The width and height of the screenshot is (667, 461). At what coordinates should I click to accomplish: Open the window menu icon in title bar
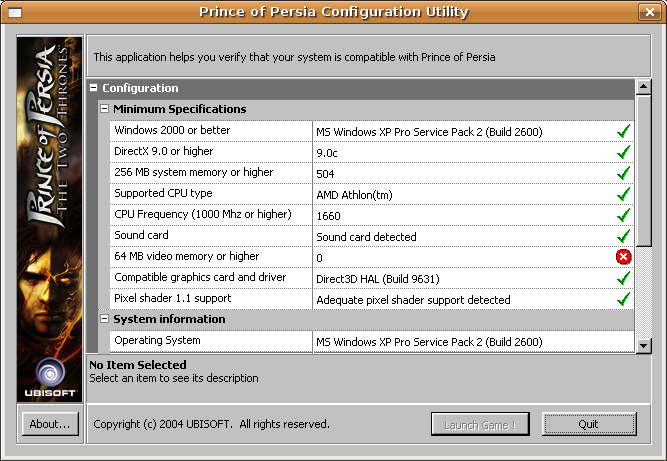point(14,12)
